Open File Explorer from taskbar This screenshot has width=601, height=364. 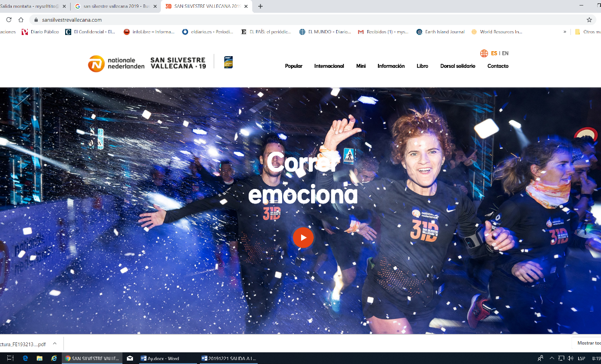(40, 358)
